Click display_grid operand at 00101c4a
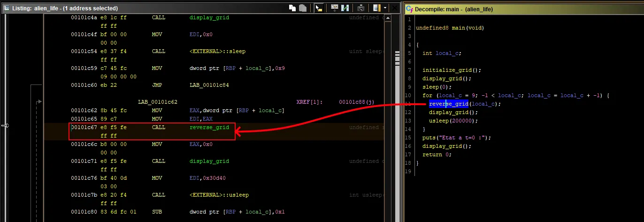 (x=209, y=17)
